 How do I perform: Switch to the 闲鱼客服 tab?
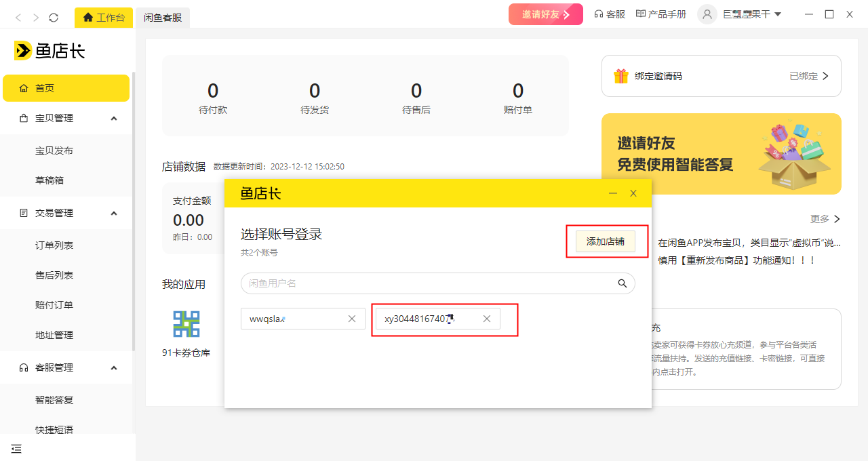pyautogui.click(x=163, y=18)
